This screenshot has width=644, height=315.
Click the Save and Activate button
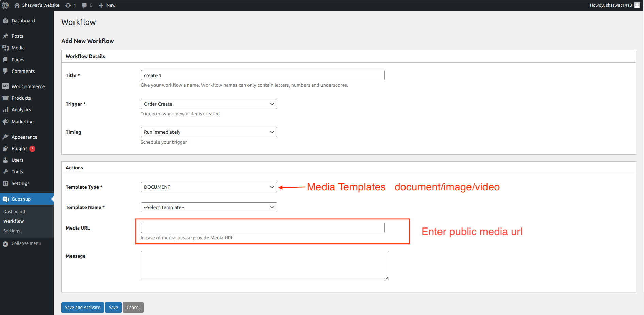click(x=83, y=308)
